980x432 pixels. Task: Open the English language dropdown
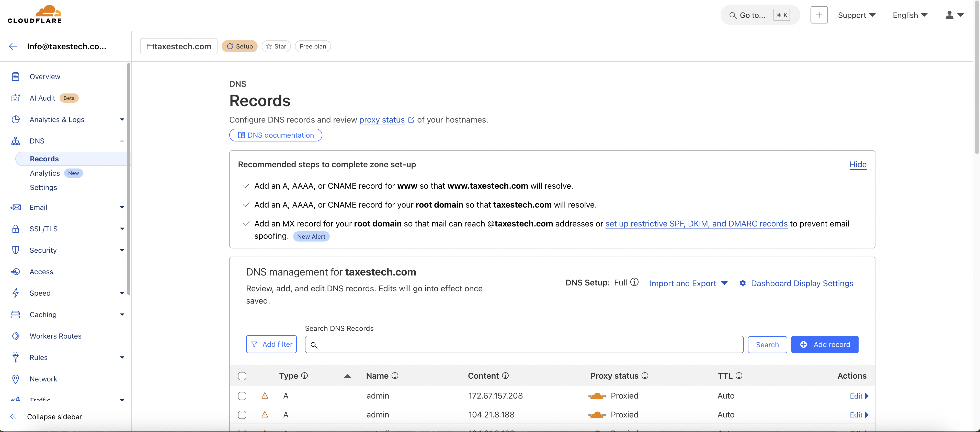click(x=910, y=15)
